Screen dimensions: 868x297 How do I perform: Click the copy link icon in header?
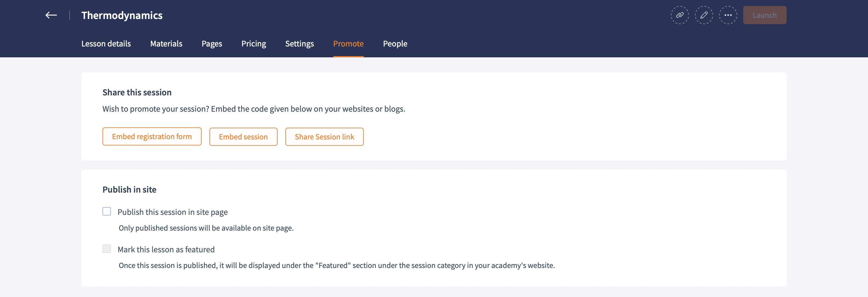tap(680, 15)
